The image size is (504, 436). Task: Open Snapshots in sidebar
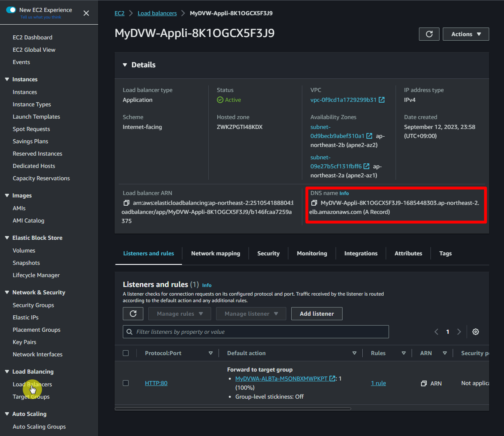[x=26, y=263]
